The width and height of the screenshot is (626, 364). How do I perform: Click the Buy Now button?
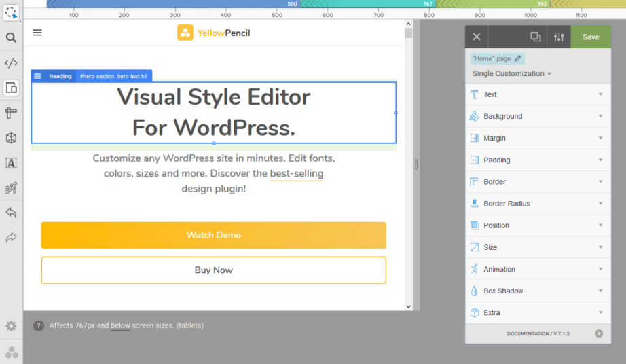point(214,270)
